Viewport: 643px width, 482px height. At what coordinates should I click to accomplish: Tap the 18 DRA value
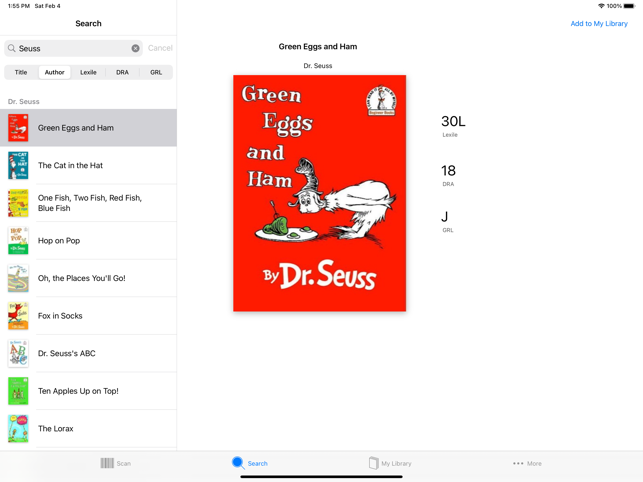click(448, 171)
